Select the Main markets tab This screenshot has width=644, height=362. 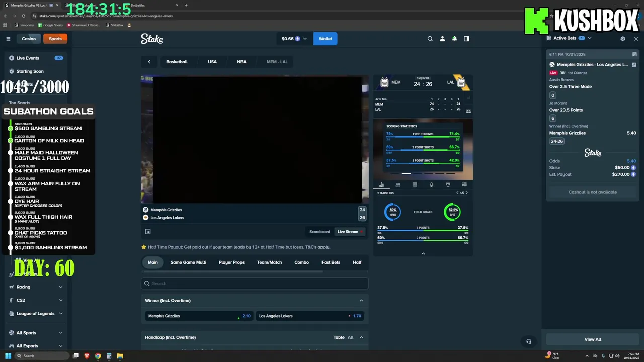(153, 262)
